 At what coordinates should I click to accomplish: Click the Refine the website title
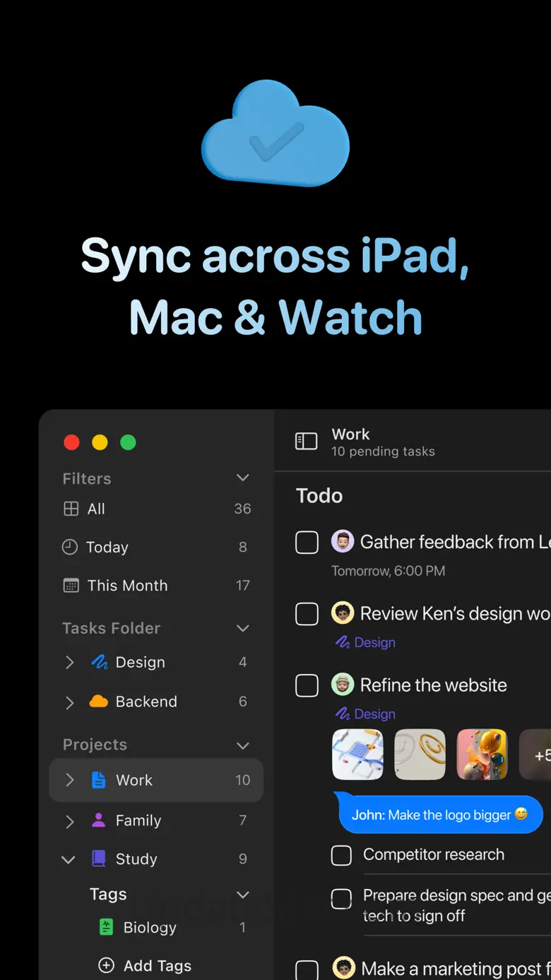coord(434,685)
